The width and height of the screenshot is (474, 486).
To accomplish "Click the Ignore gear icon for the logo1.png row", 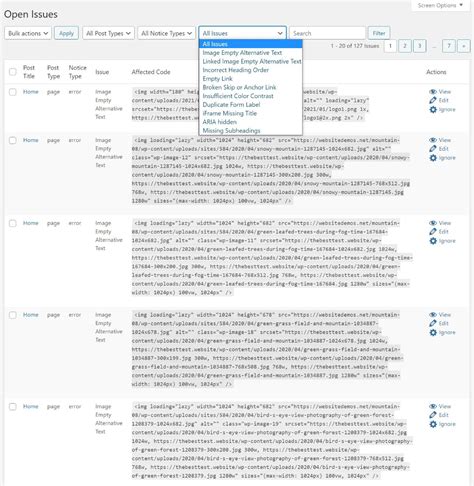I will pos(433,109).
